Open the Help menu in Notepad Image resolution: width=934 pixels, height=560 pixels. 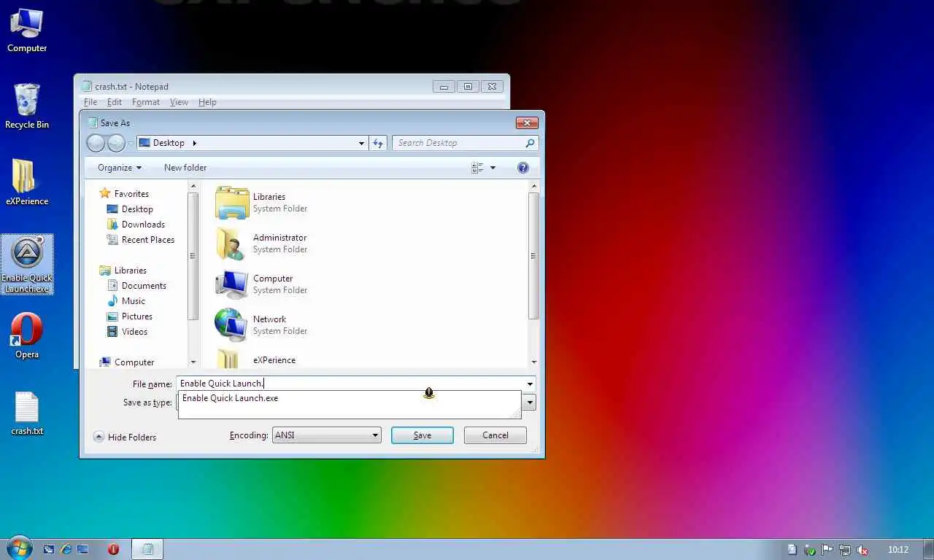pos(207,102)
